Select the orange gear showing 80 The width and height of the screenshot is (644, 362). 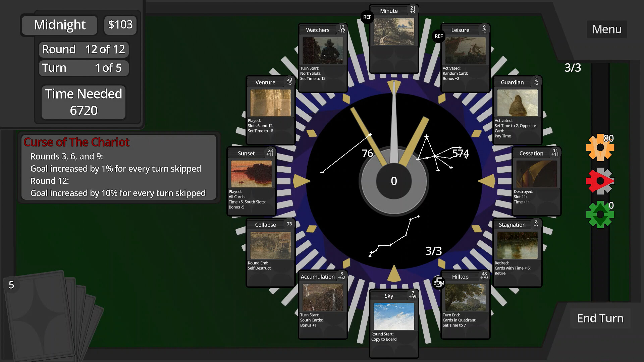tap(600, 147)
